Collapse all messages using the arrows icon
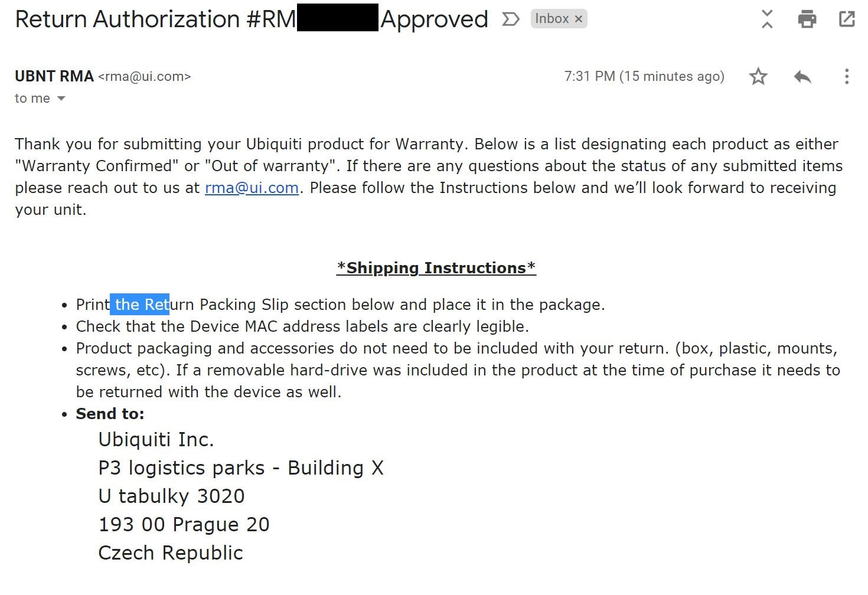Viewport: 868px width, 595px height. [x=766, y=19]
